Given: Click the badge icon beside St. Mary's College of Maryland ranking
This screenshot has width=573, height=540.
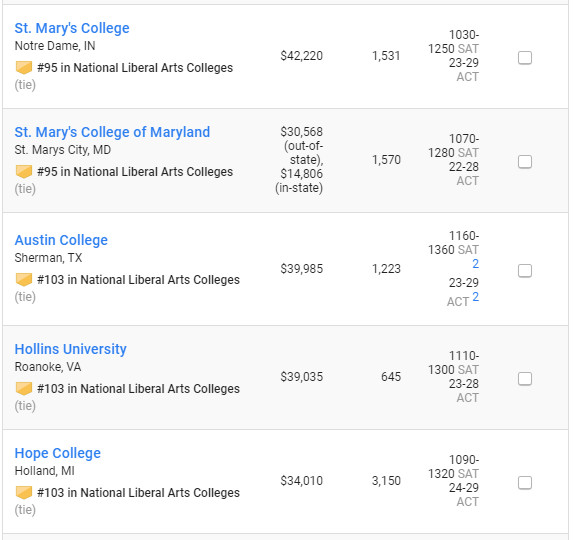Looking at the screenshot, I should point(24,172).
